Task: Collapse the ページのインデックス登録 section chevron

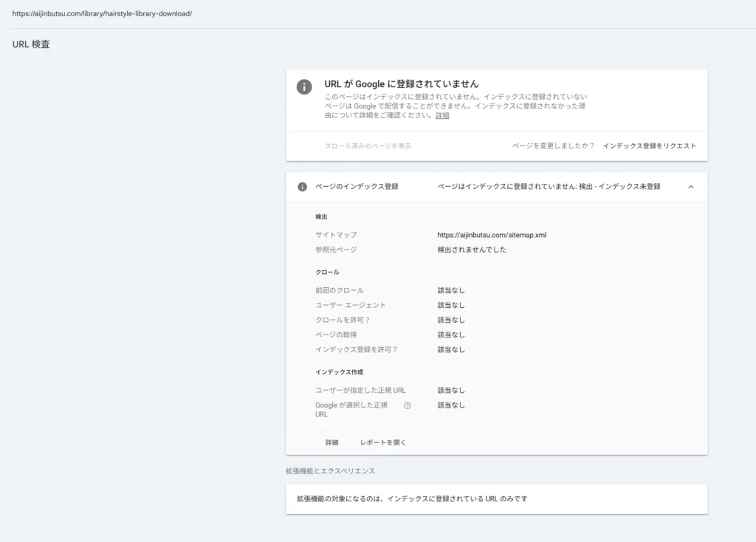Action: [691, 187]
